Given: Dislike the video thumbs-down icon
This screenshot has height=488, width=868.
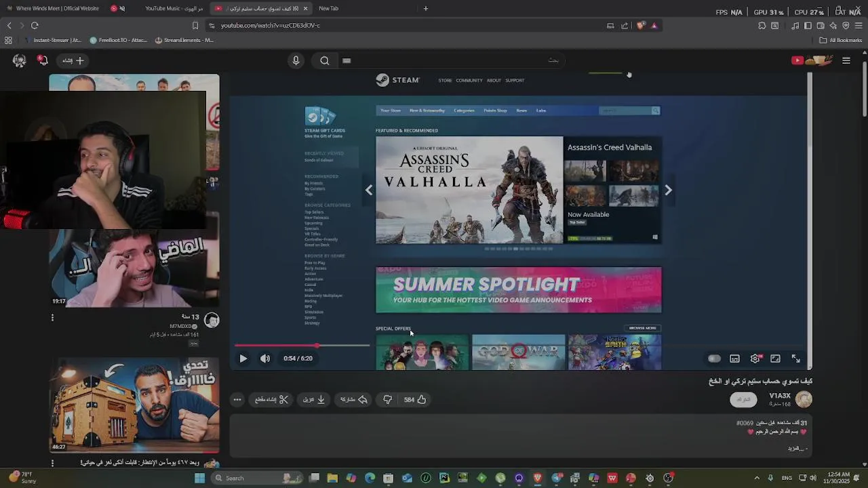Looking at the screenshot, I should (388, 400).
